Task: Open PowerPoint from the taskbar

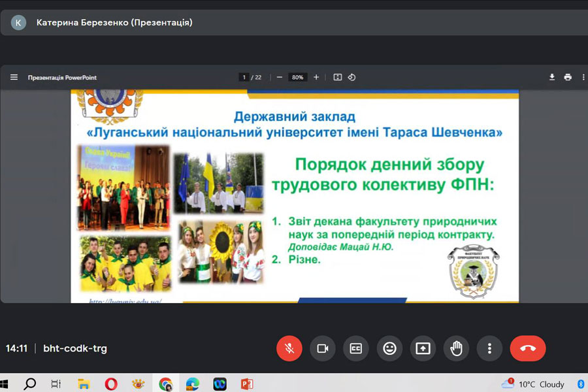Action: click(246, 384)
